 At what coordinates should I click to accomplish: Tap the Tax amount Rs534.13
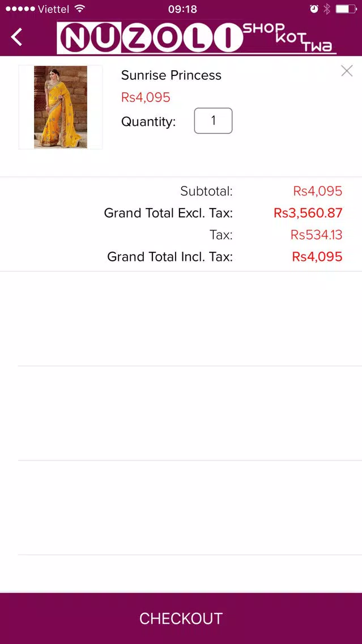[316, 235]
